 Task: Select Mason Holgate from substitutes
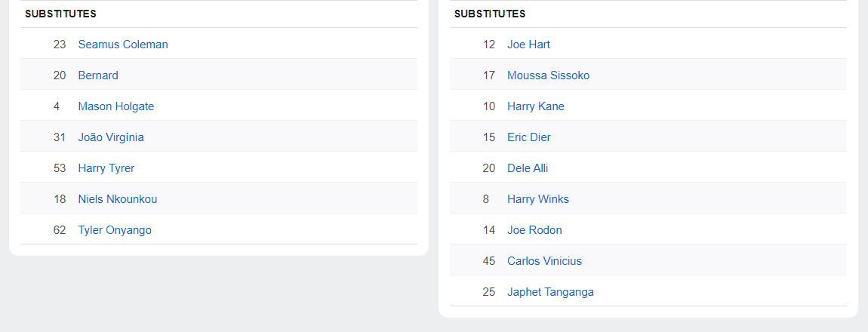coord(115,106)
